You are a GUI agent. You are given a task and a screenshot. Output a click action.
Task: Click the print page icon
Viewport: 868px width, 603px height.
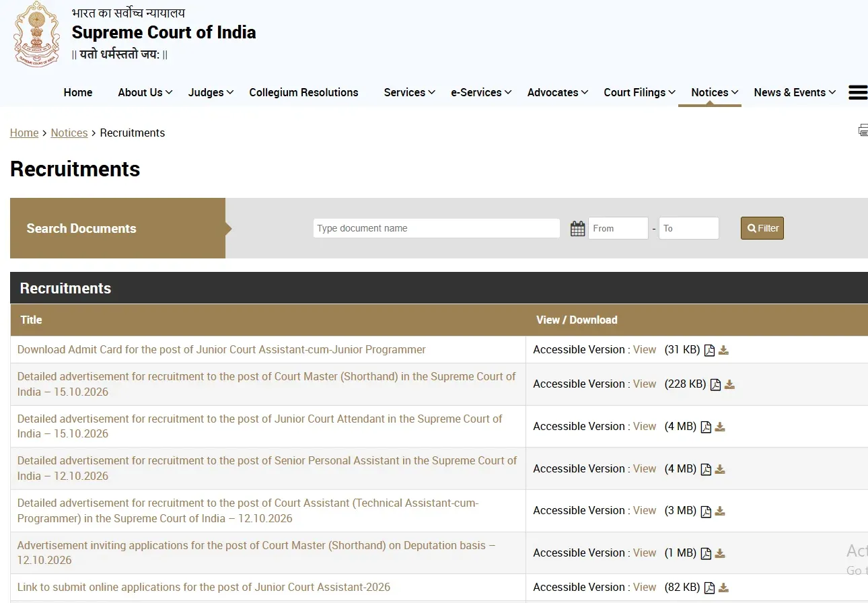pos(863,131)
